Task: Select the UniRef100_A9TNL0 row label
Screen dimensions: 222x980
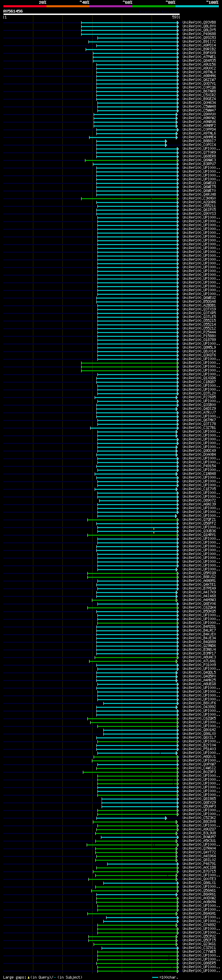Action: pyautogui.click(x=199, y=72)
